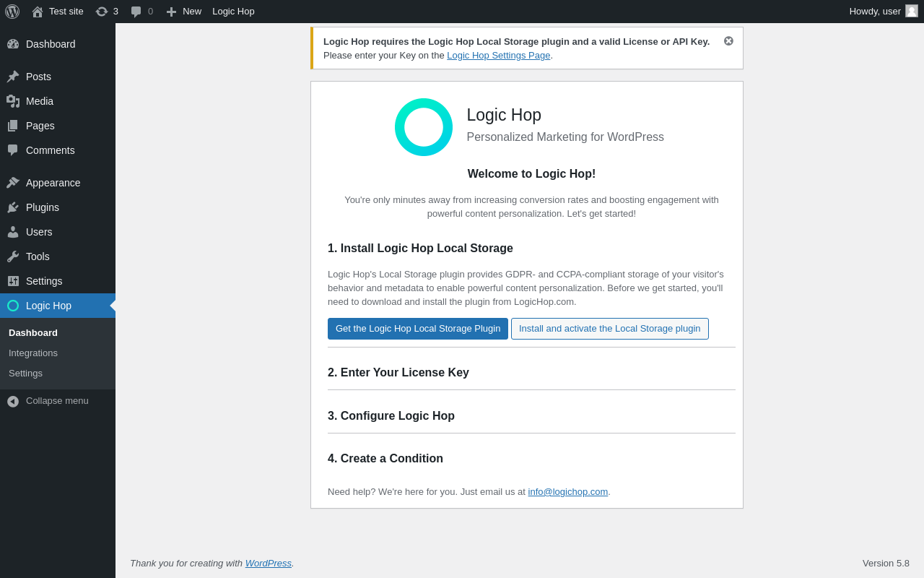
Task: Click the Collapse menu arrow icon
Action: pos(13,401)
